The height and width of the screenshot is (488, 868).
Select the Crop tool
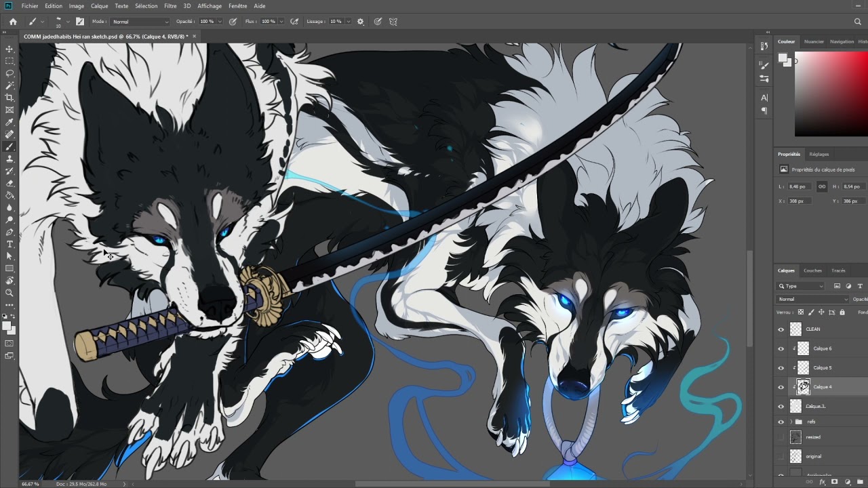9,98
